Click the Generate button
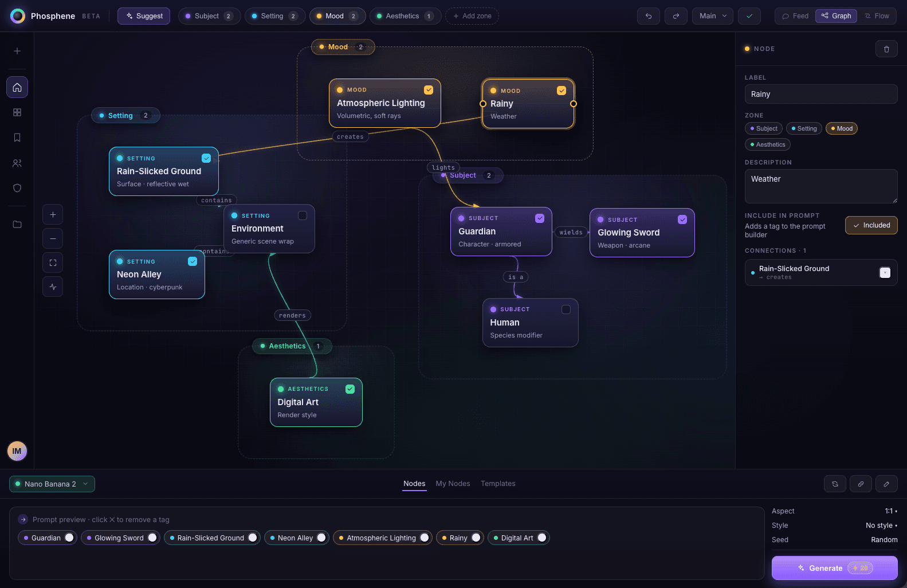Screen dimensions: 907x588 pos(835,568)
